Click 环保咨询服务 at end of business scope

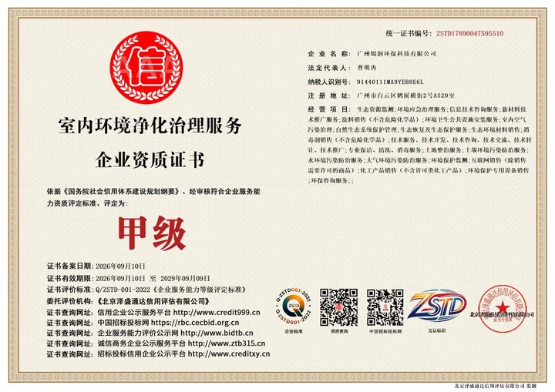pos(330,181)
